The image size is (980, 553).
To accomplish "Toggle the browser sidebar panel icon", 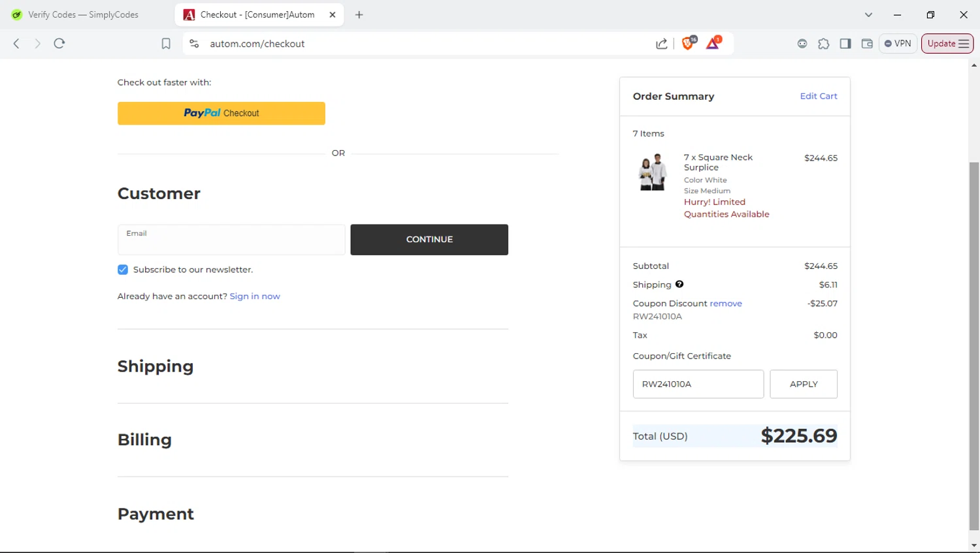I will 845,44.
